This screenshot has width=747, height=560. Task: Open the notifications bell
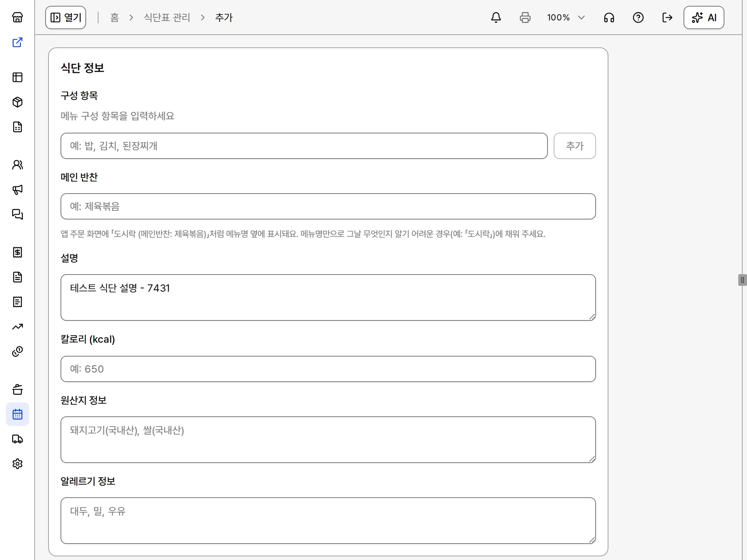pos(496,17)
